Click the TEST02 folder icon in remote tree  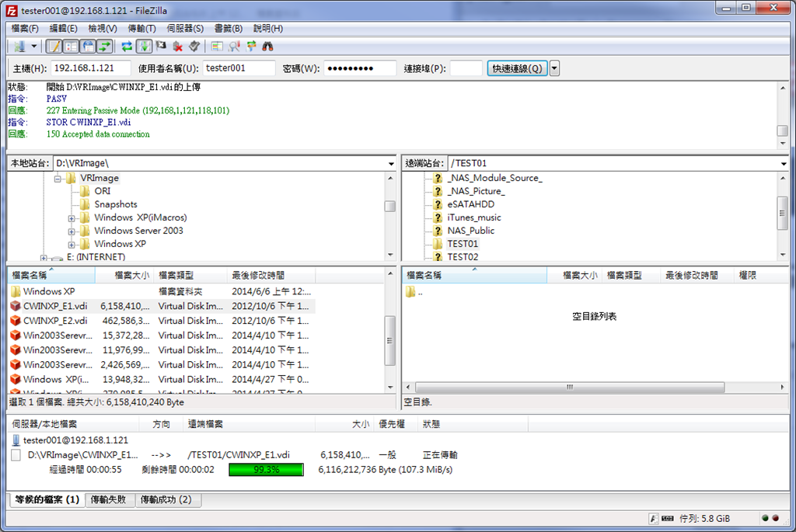(438, 256)
